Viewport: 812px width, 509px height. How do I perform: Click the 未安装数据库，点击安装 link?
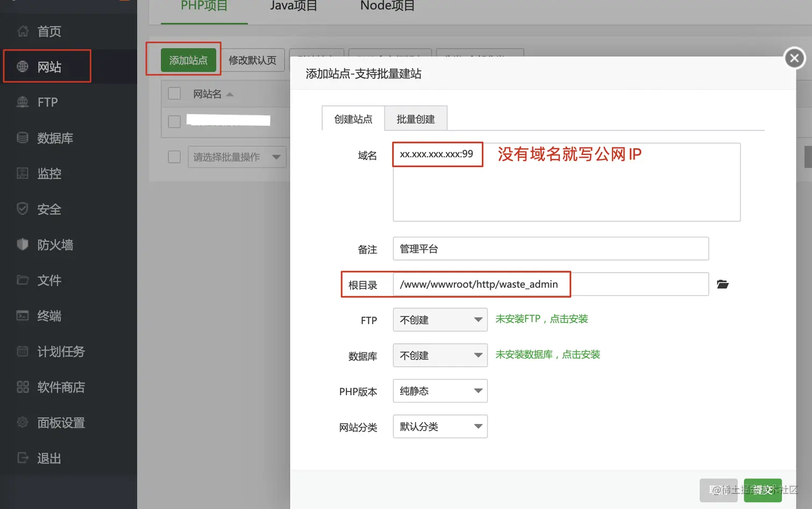click(548, 354)
